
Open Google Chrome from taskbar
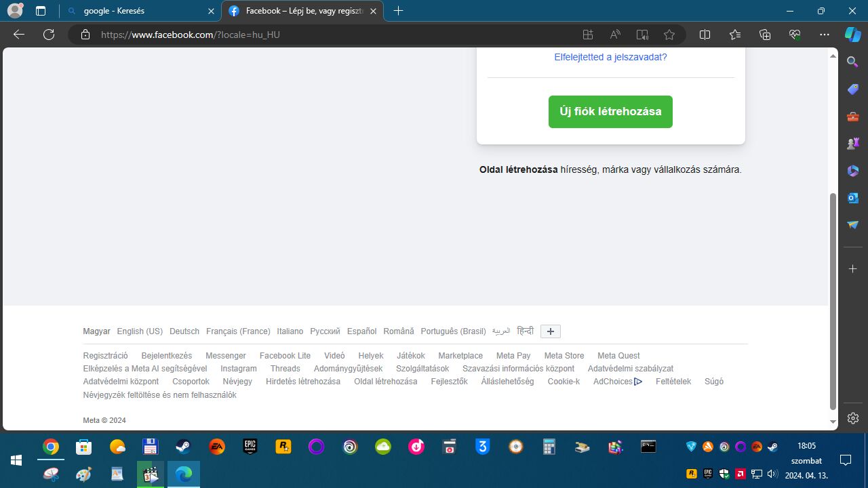tap(50, 447)
